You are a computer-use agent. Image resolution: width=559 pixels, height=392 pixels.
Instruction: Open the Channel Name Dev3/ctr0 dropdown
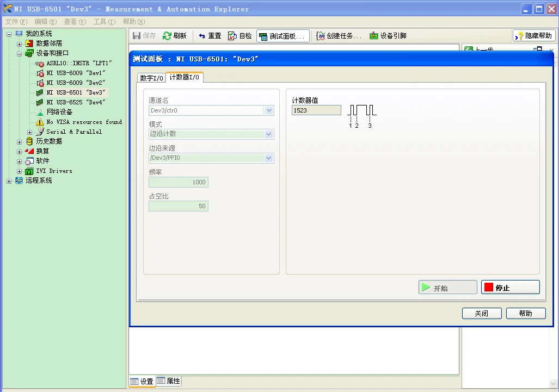pyautogui.click(x=269, y=110)
